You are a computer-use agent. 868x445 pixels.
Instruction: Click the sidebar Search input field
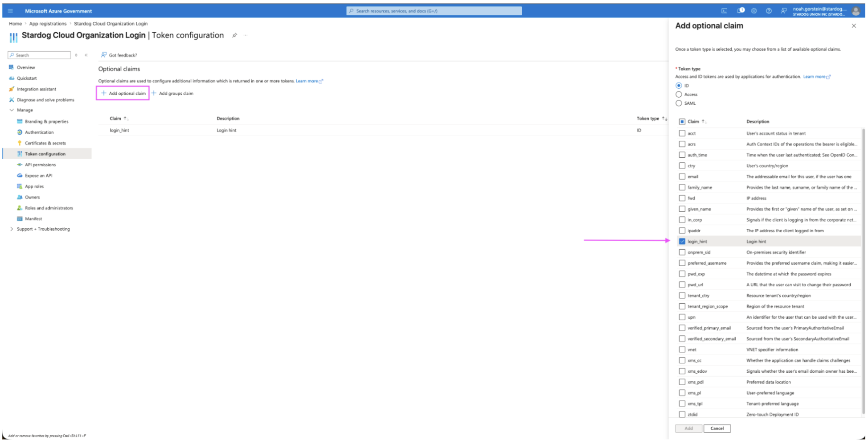click(39, 55)
